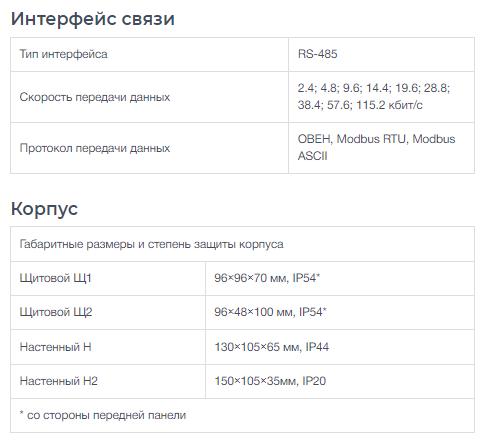Click the 'Щитовой Щ2' cell
The width and height of the screenshot is (491, 444).
[108, 312]
